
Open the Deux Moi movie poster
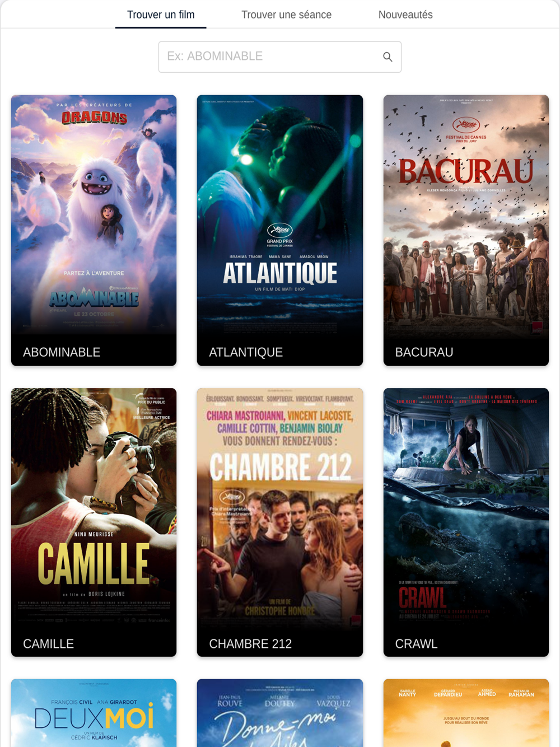94,713
